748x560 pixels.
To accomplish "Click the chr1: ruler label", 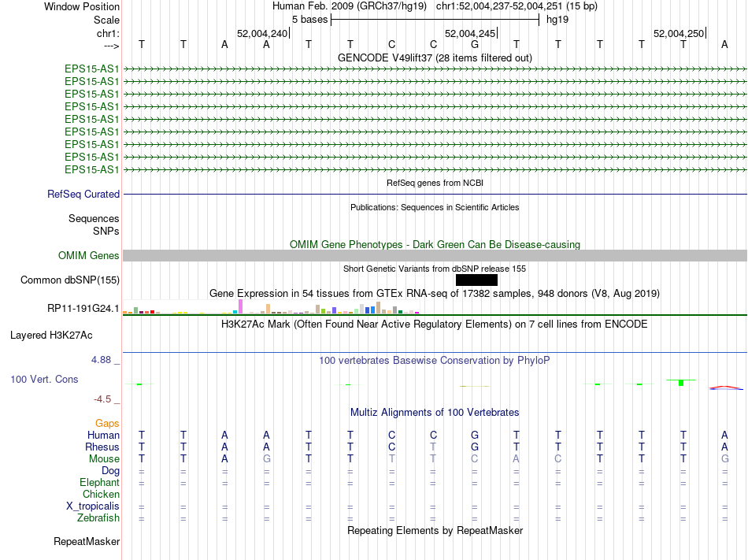I will 108,33.
